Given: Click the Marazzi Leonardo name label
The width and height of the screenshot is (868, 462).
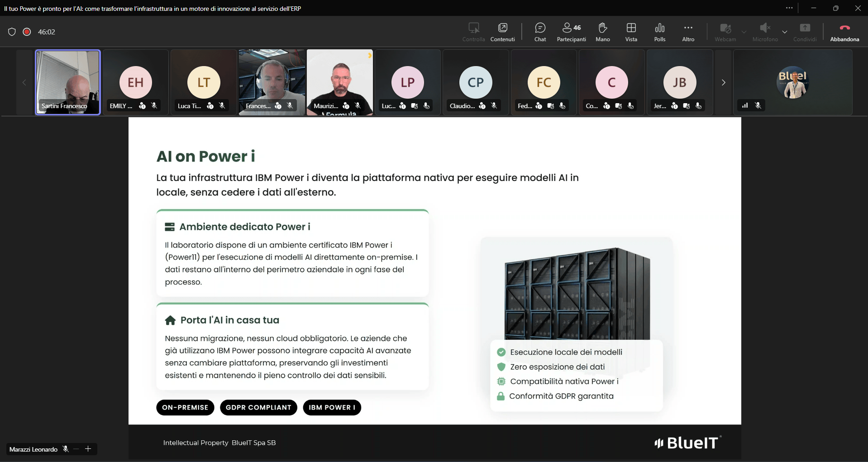Looking at the screenshot, I should pos(33,449).
